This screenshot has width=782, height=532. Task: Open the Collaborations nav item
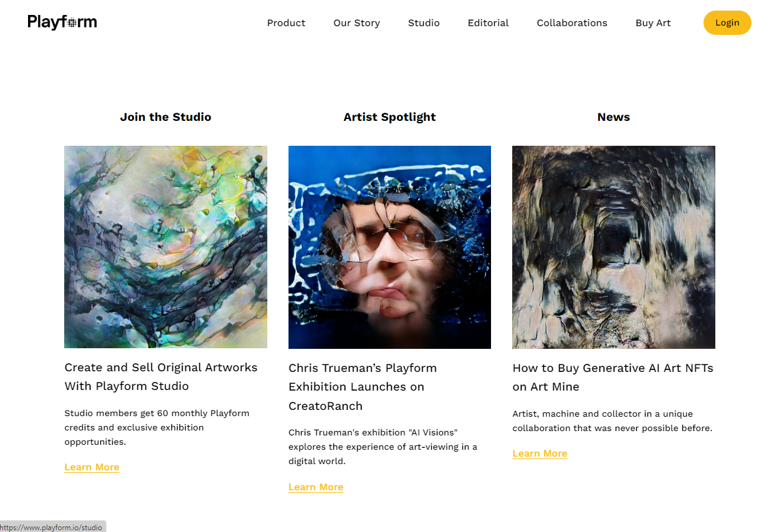(x=572, y=23)
